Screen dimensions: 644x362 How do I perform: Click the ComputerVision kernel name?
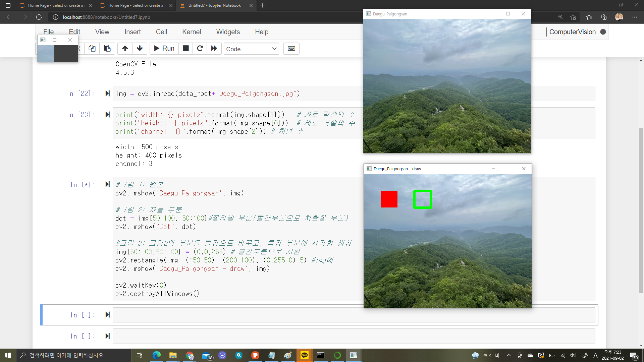tap(572, 32)
